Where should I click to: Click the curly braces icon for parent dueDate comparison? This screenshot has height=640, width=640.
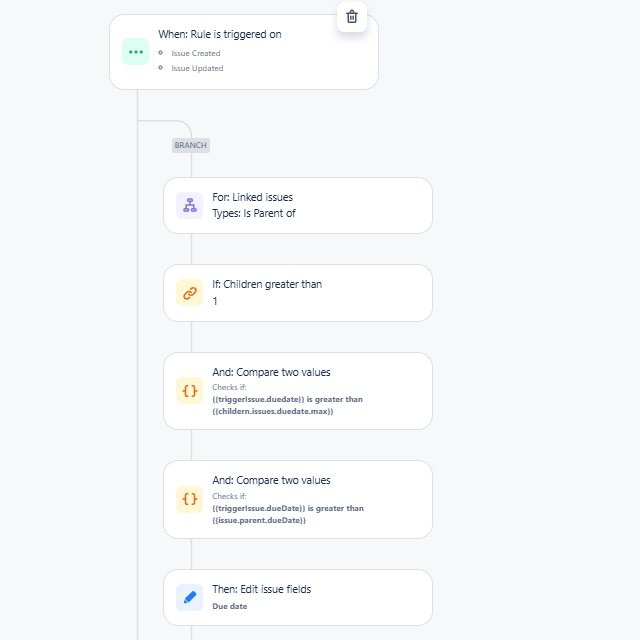(x=189, y=499)
